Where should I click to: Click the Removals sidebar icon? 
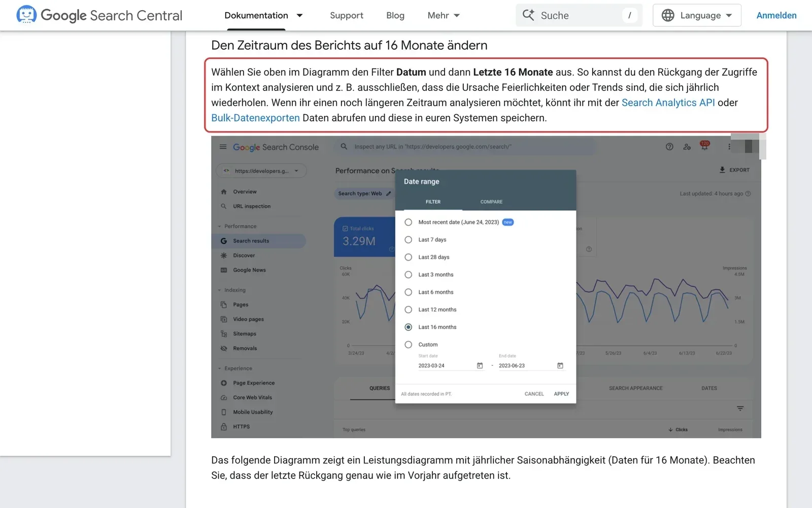pyautogui.click(x=224, y=348)
